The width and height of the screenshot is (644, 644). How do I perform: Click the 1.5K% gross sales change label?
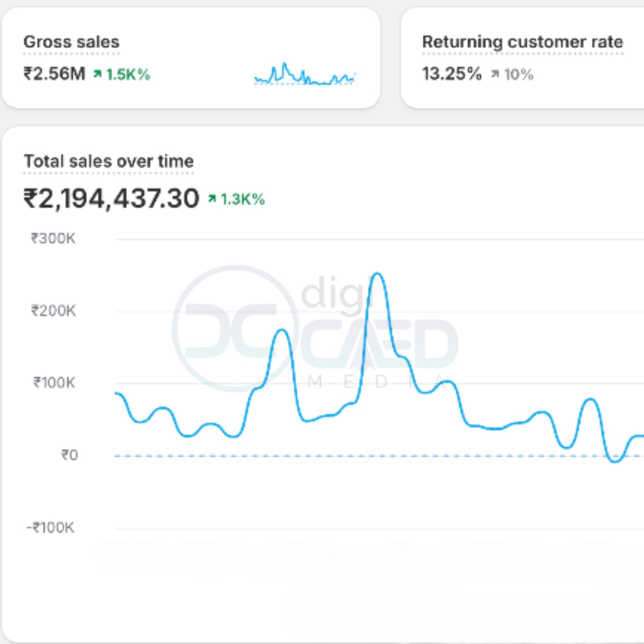(128, 75)
